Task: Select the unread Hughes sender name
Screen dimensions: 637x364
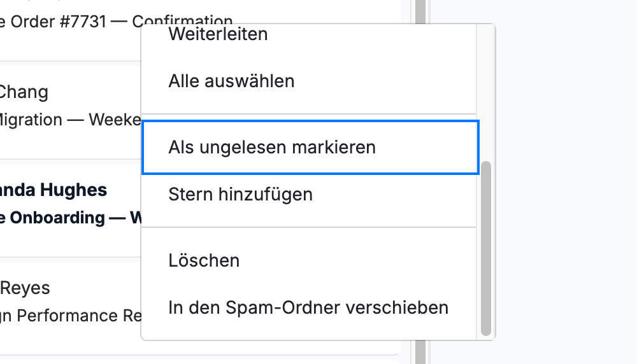Action: pyautogui.click(x=54, y=190)
